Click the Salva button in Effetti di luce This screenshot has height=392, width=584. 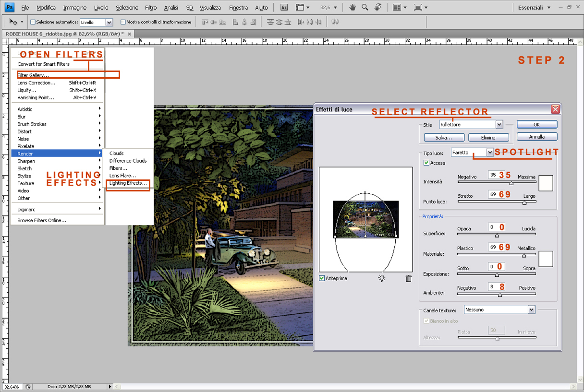pyautogui.click(x=443, y=137)
